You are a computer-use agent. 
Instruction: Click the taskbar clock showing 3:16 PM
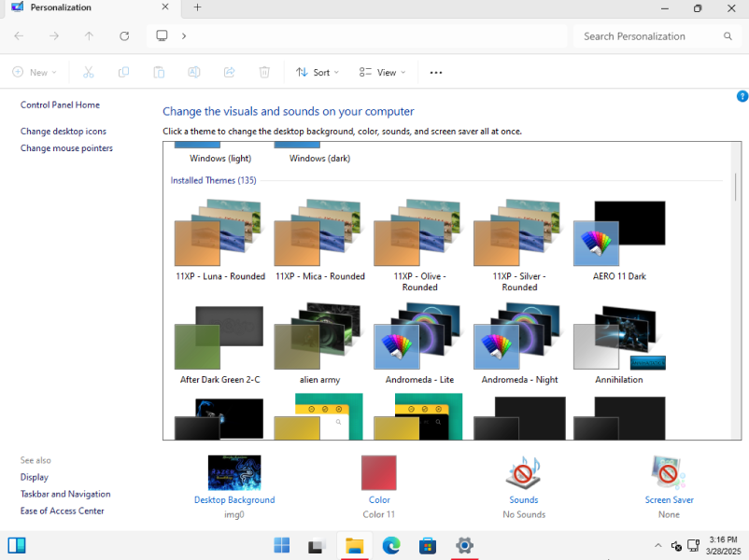723,545
